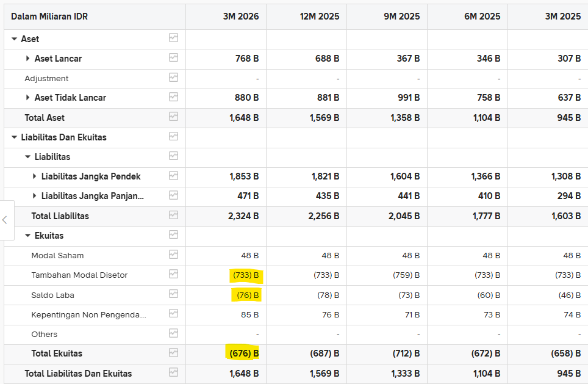Show chart for Total Liabilitas Dan Ekuitas
Viewport: 588px width, 384px height.
(x=173, y=372)
